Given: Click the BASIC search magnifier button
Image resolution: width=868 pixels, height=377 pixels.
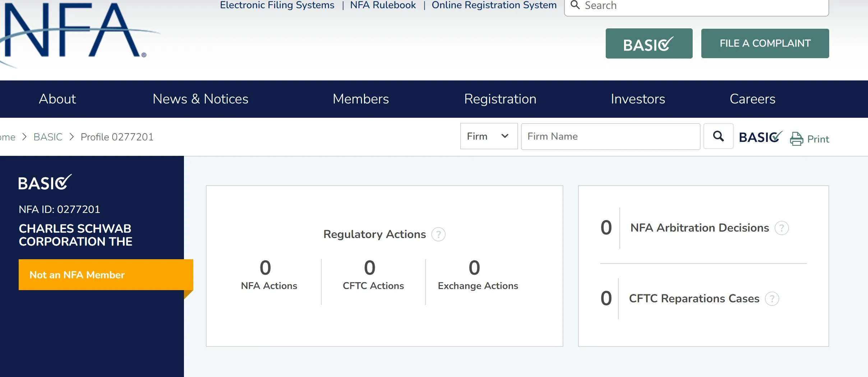Looking at the screenshot, I should coord(718,136).
